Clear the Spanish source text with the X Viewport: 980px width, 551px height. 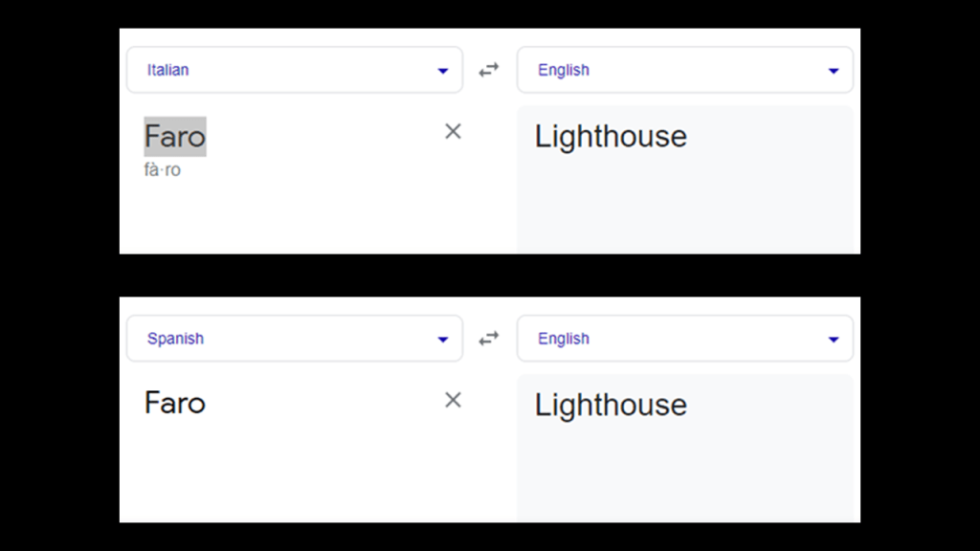(x=453, y=400)
